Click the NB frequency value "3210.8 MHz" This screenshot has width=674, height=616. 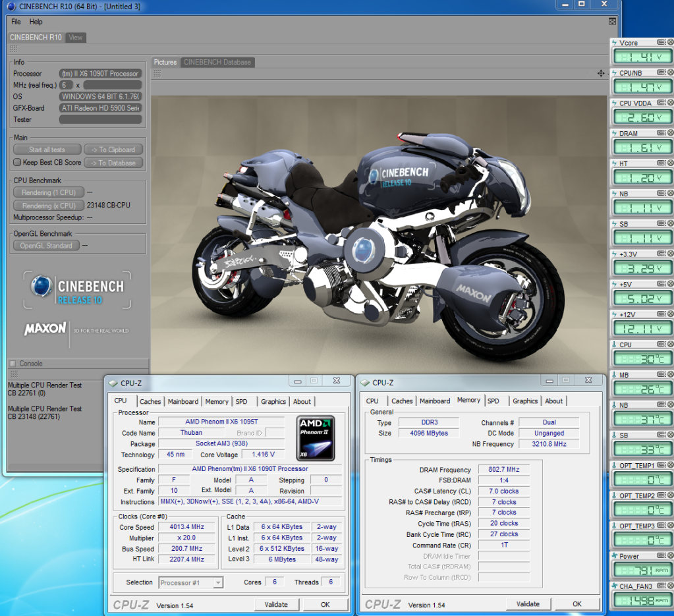[549, 444]
